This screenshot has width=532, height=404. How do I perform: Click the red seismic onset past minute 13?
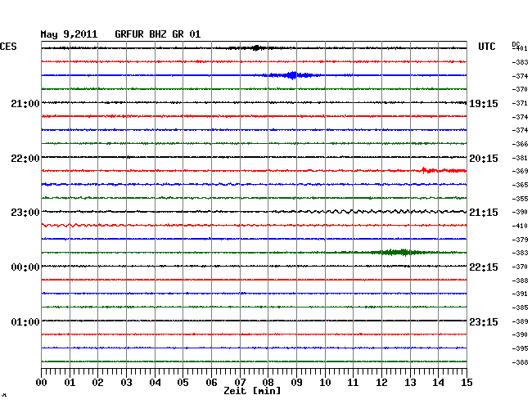443,170
